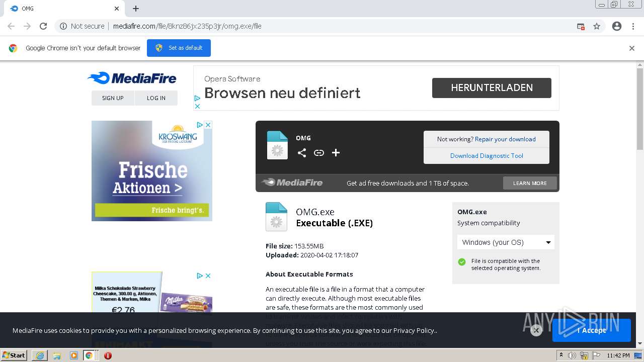Click the browser forward arrow
This screenshot has width=644, height=362.
(x=27, y=26)
